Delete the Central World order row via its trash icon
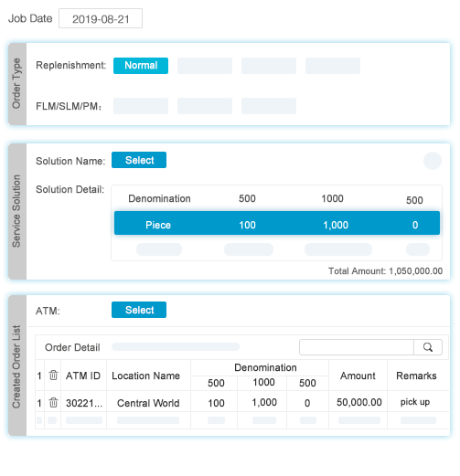 53,402
